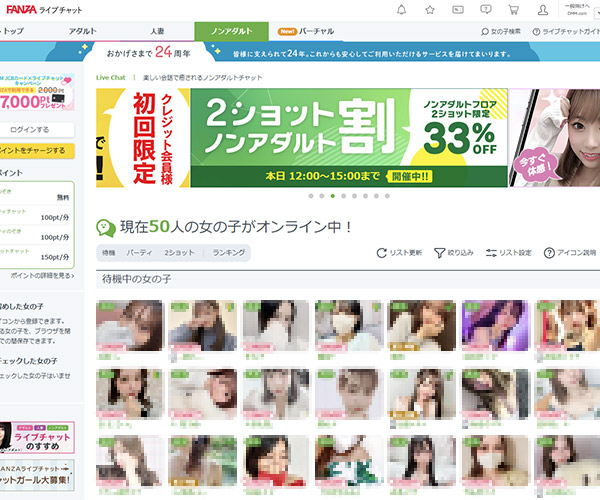Select the first carousel dot

pyautogui.click(x=311, y=196)
